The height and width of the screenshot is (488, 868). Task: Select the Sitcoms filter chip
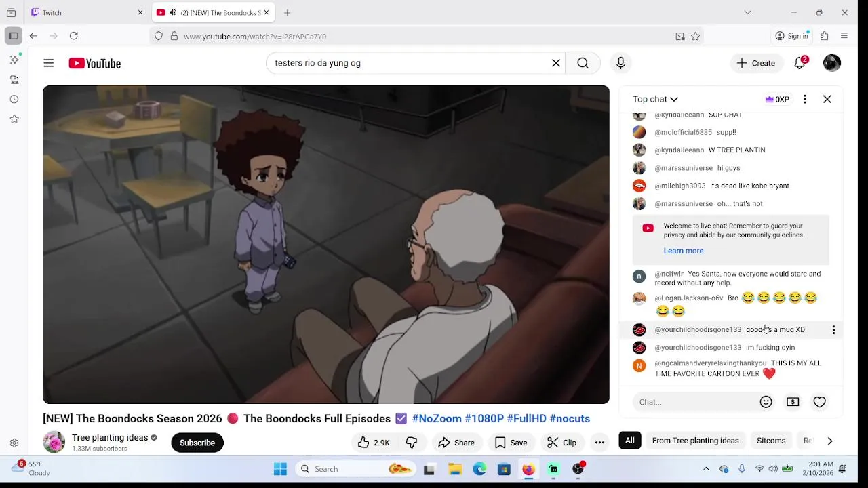(x=771, y=441)
